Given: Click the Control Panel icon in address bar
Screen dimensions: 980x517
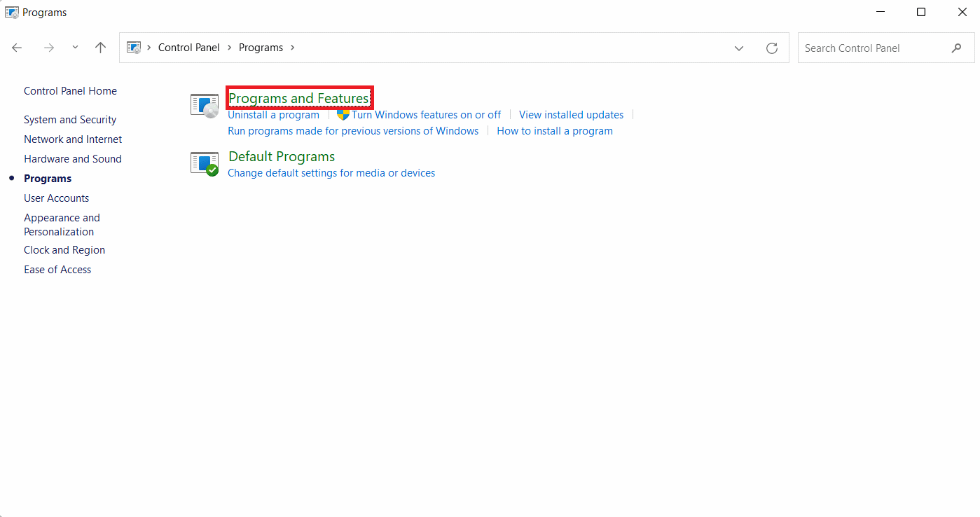Looking at the screenshot, I should 133,48.
